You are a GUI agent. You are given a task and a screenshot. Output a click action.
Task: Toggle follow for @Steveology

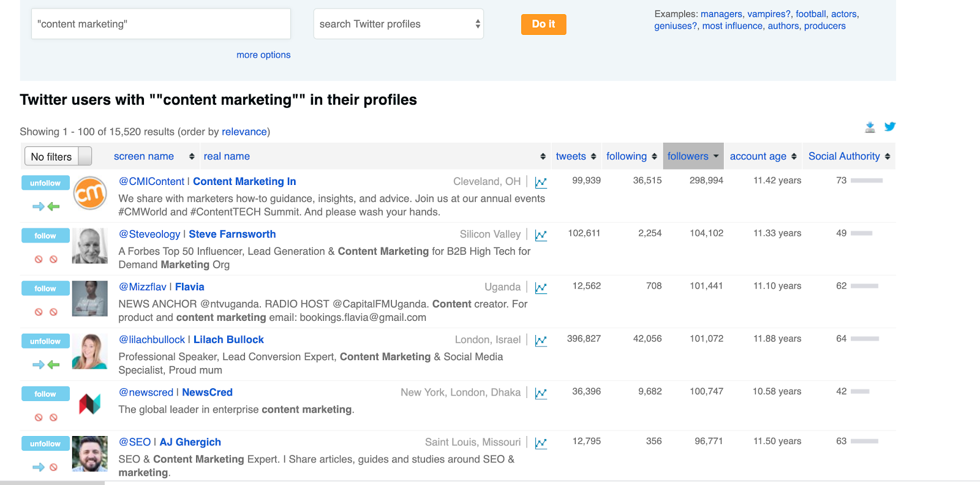[45, 236]
